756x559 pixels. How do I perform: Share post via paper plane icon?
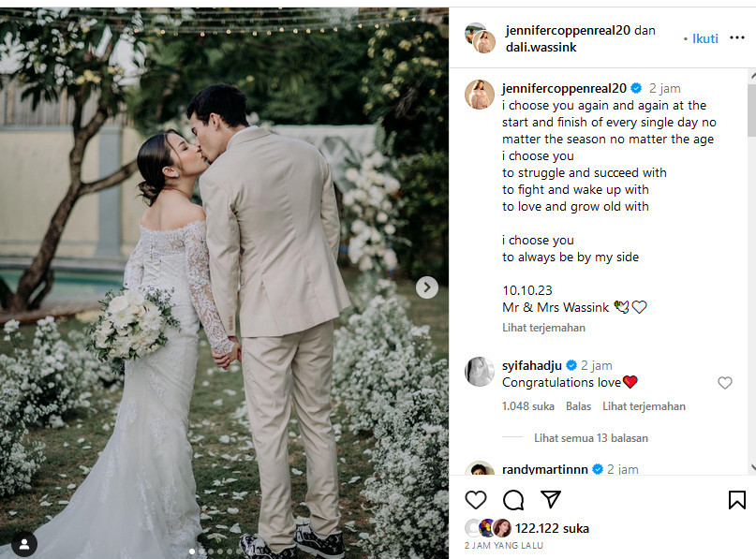tap(550, 499)
